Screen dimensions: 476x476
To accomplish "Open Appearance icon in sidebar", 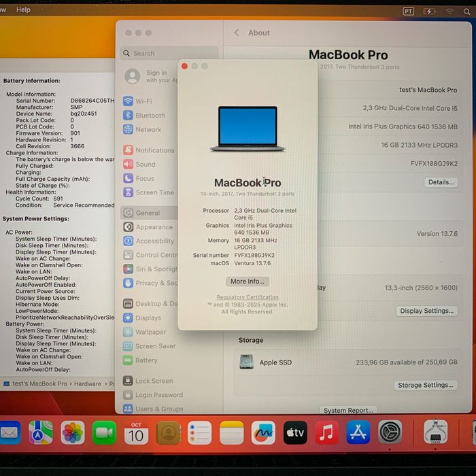I will tap(128, 226).
